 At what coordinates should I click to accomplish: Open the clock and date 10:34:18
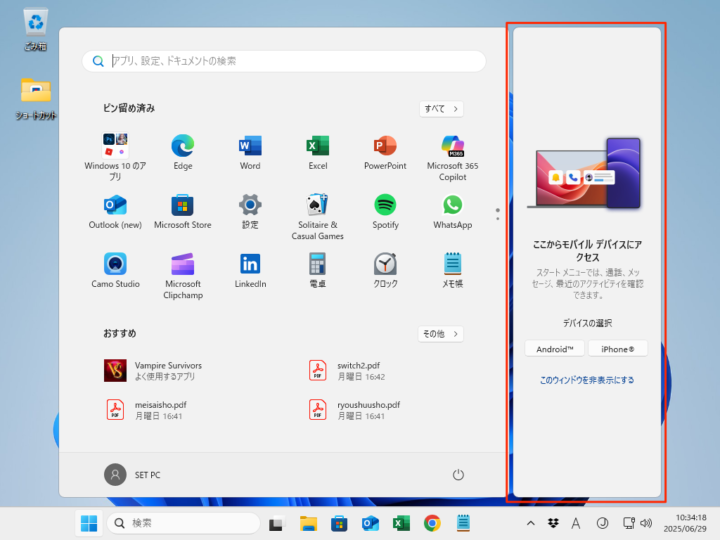click(x=685, y=523)
